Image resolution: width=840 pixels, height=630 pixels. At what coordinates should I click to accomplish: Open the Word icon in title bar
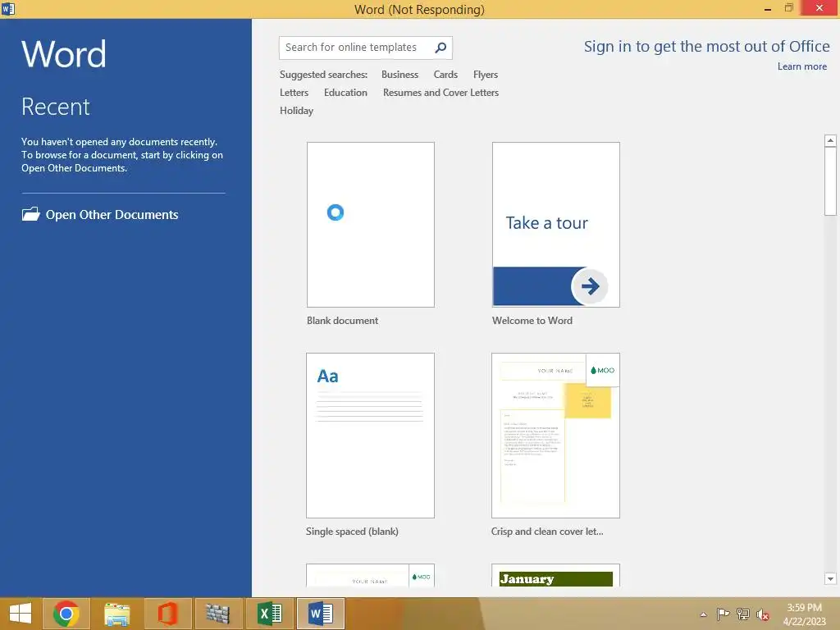[8, 8]
